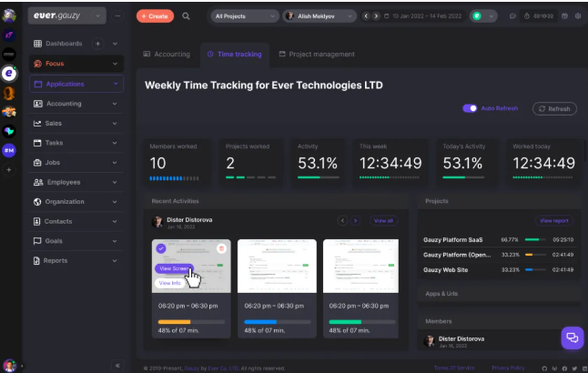The height and width of the screenshot is (373, 588).
Task: Switch to the Project management tab
Action: (x=317, y=55)
